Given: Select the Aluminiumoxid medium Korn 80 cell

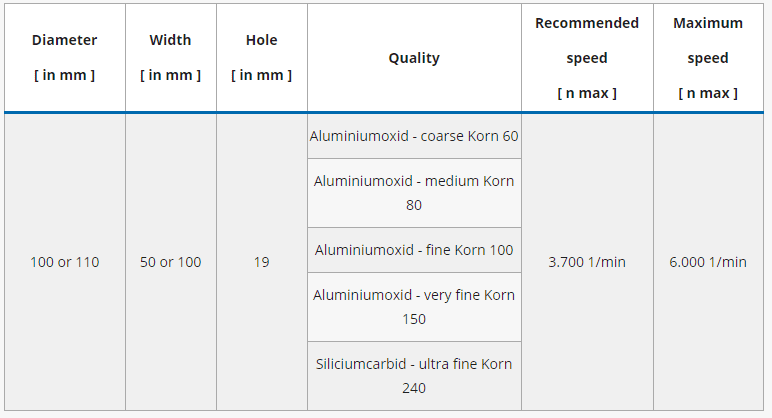Looking at the screenshot, I should (414, 193).
